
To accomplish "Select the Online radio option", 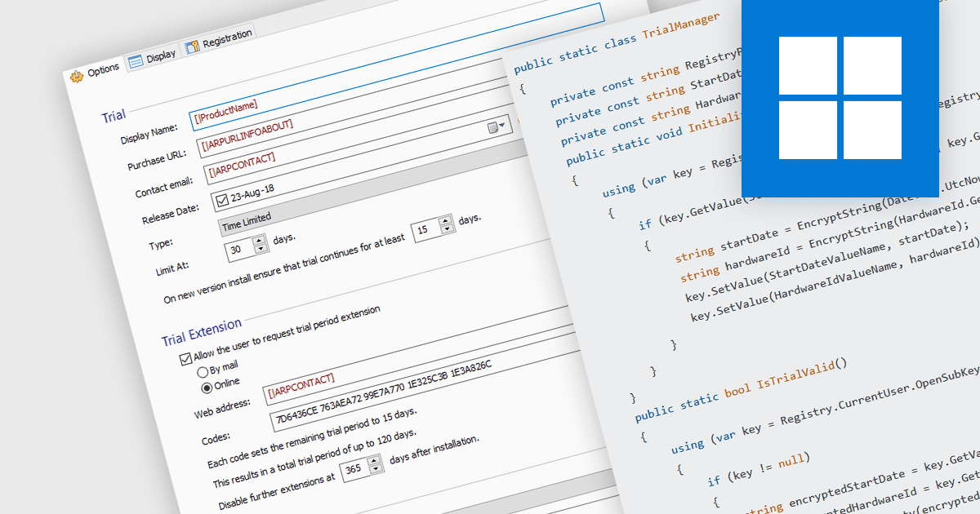I will tap(205, 388).
